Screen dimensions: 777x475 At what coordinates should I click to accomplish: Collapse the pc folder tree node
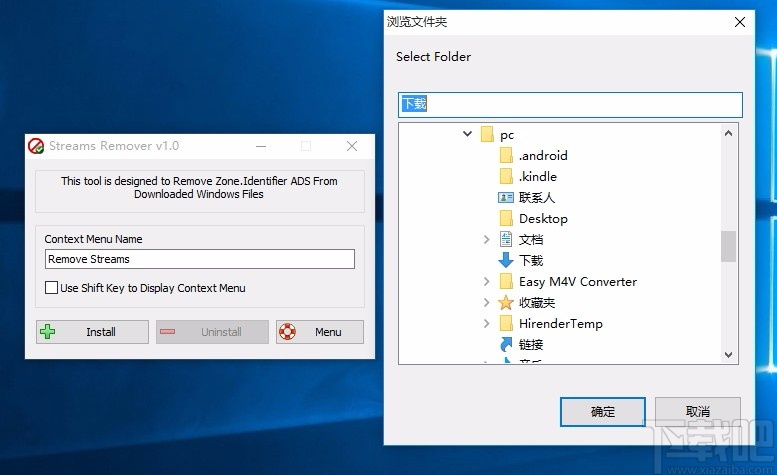(x=467, y=134)
